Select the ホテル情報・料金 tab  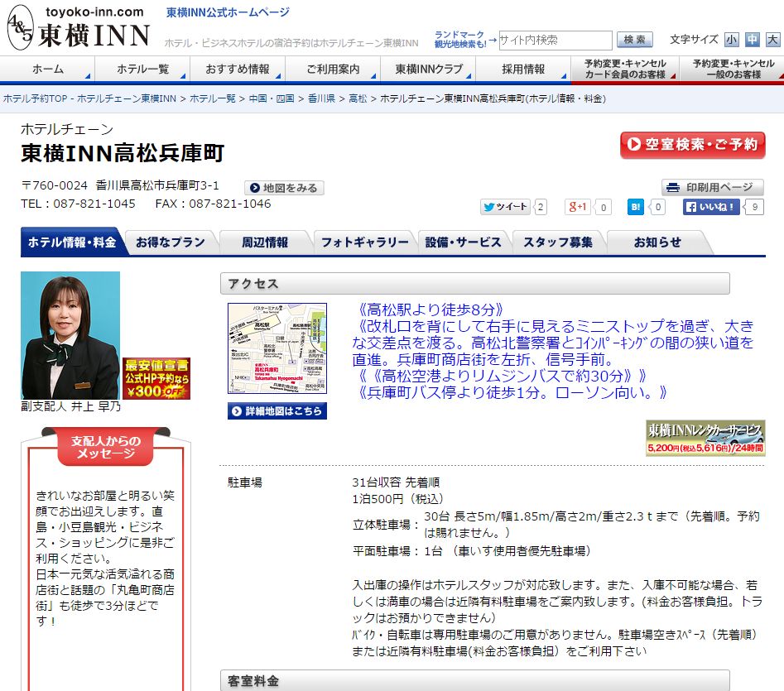click(72, 242)
